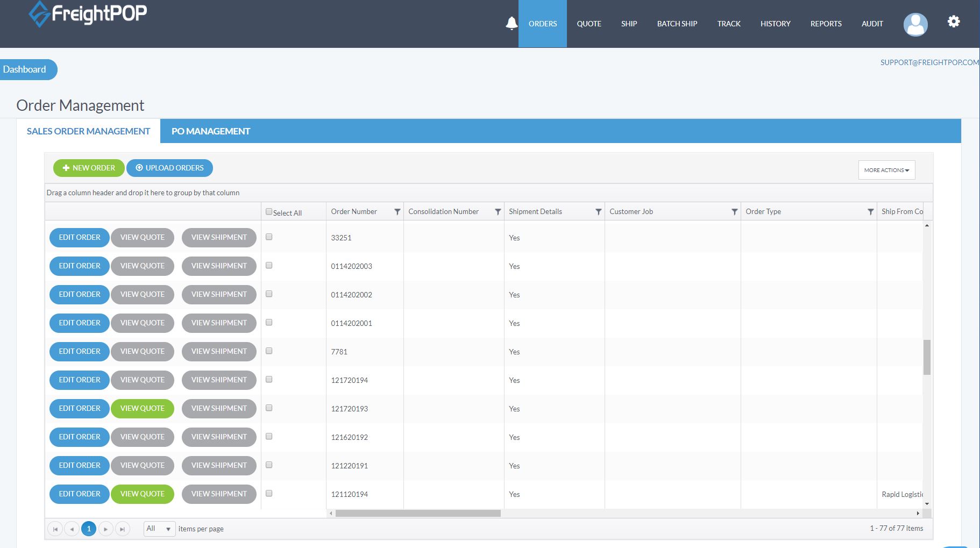Open the Reports menu item
Image resolution: width=980 pixels, height=548 pixels.
pos(826,24)
